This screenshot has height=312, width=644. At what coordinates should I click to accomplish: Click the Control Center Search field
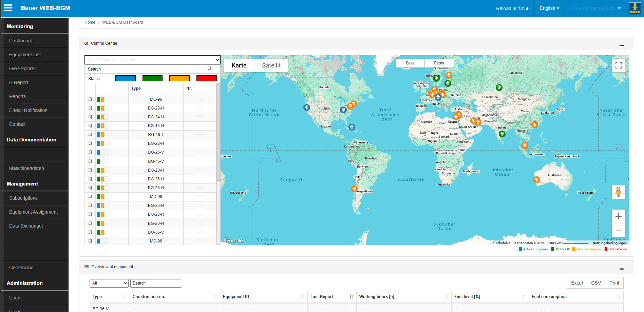click(146, 69)
